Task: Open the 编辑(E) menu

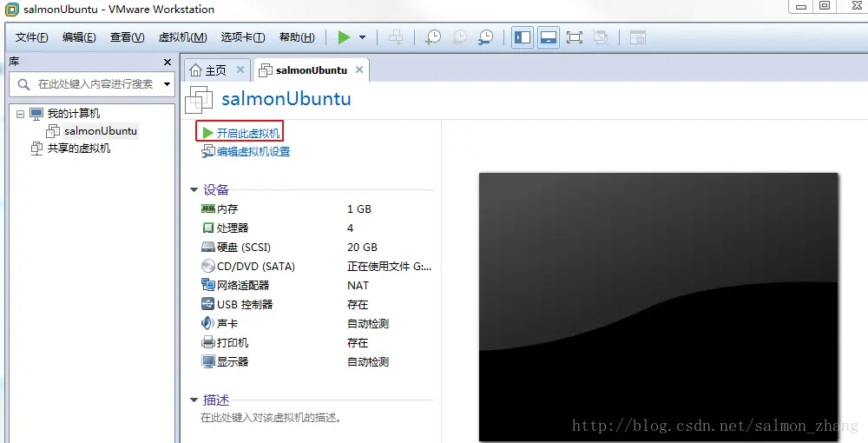Action: (x=79, y=37)
